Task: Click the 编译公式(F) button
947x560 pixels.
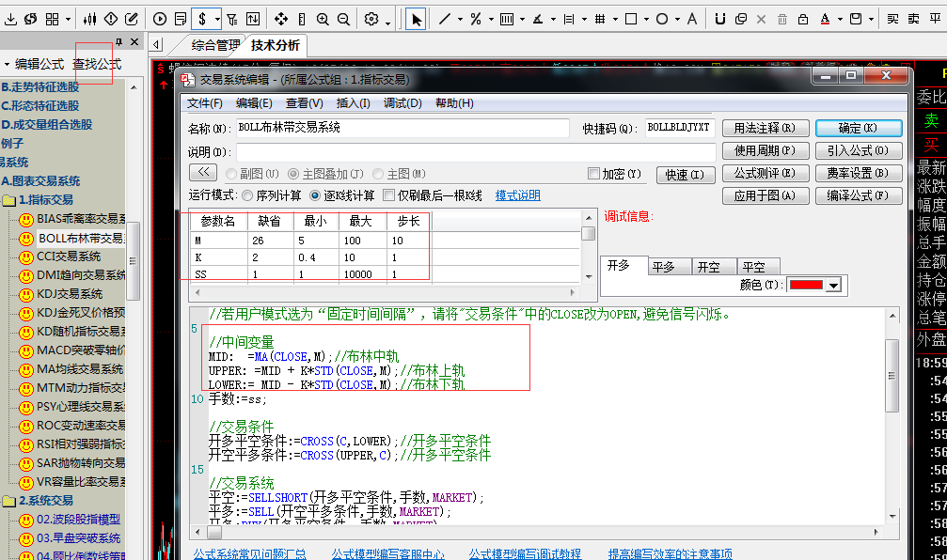Action: [x=859, y=195]
